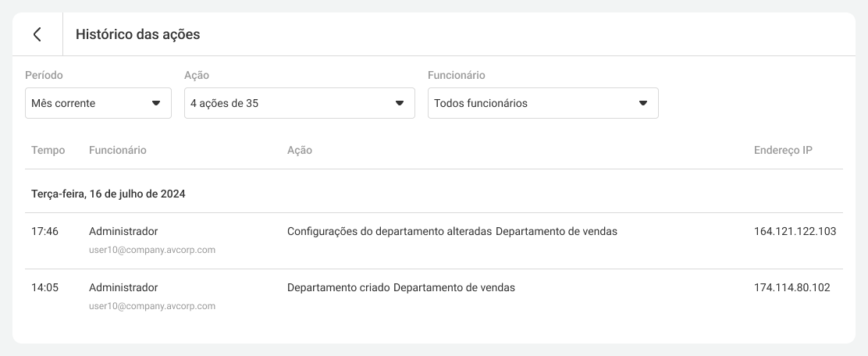This screenshot has height=356, width=868.
Task: Click "Configurações do departamento alteradas" action text
Action: 390,231
